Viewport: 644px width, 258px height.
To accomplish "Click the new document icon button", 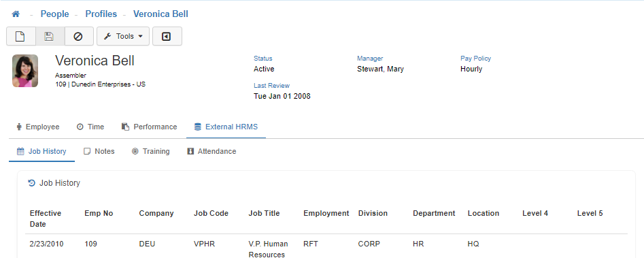I will 21,36.
